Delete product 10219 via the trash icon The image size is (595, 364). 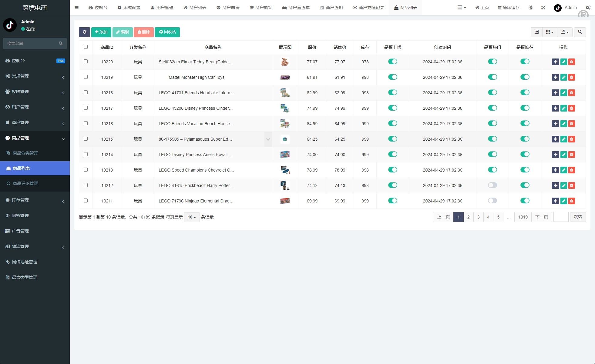click(572, 77)
